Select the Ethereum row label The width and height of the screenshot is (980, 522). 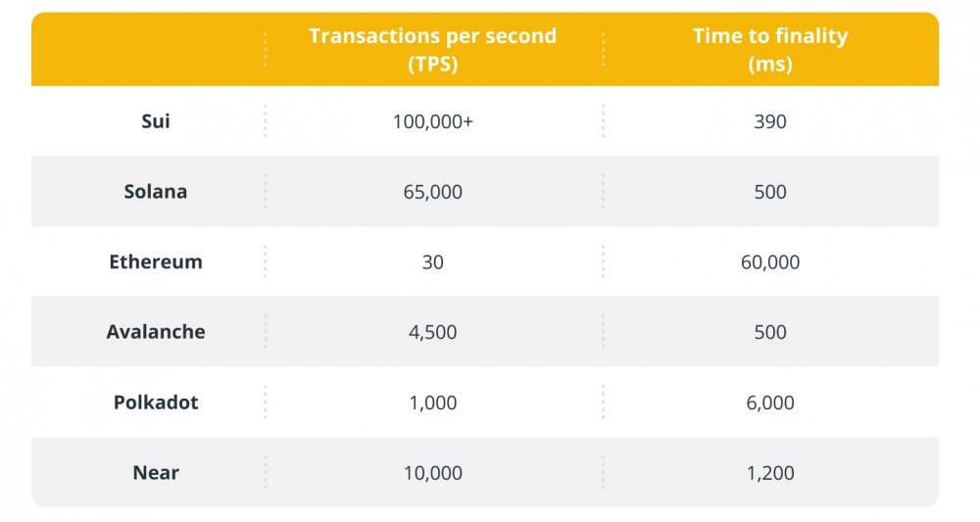(x=156, y=261)
